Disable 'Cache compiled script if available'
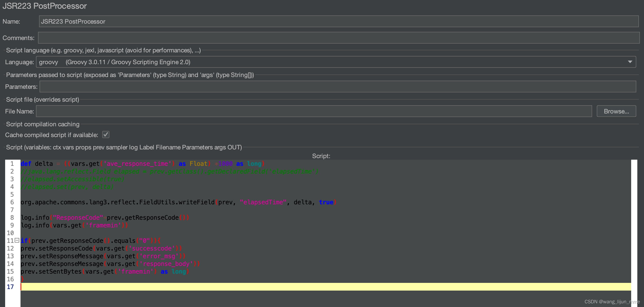Screen dimensions: 644x307 106,135
